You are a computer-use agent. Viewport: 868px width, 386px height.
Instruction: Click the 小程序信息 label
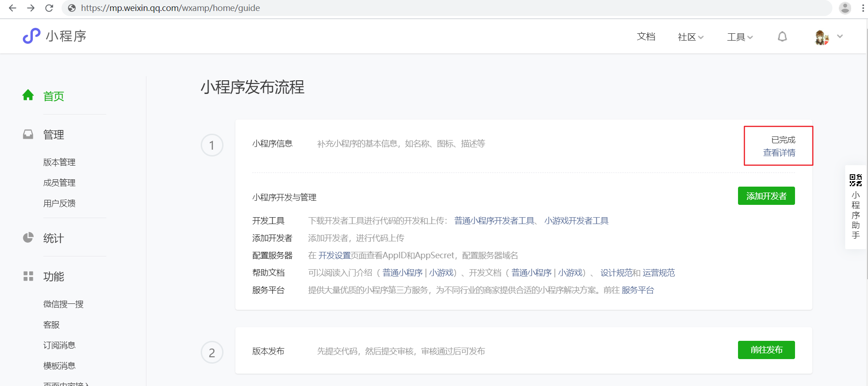272,144
